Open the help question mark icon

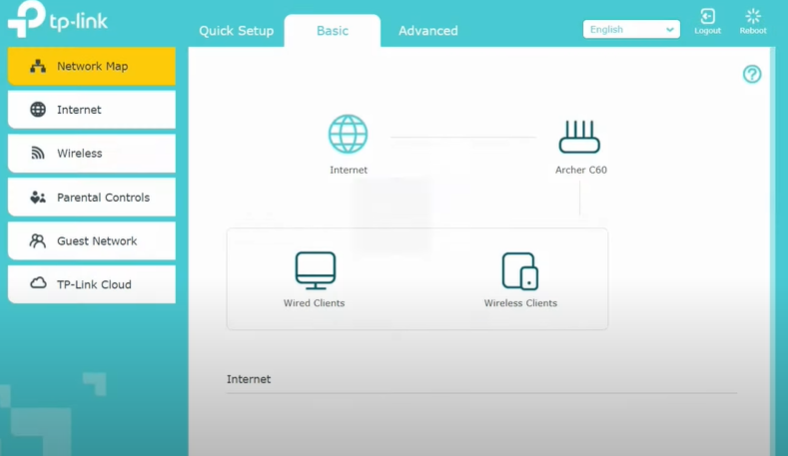(x=752, y=74)
